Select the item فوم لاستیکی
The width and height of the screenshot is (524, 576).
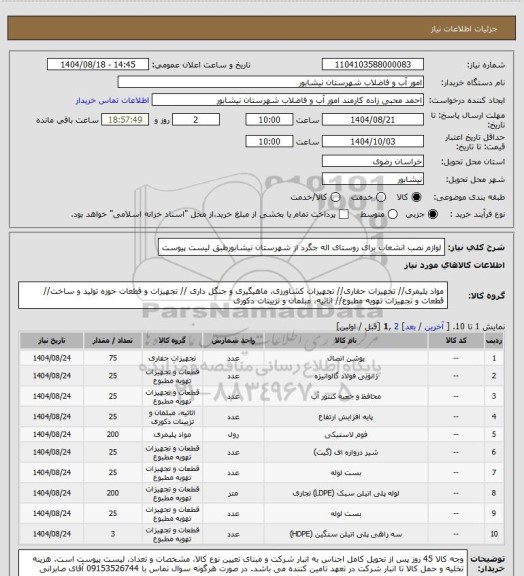pos(346,435)
